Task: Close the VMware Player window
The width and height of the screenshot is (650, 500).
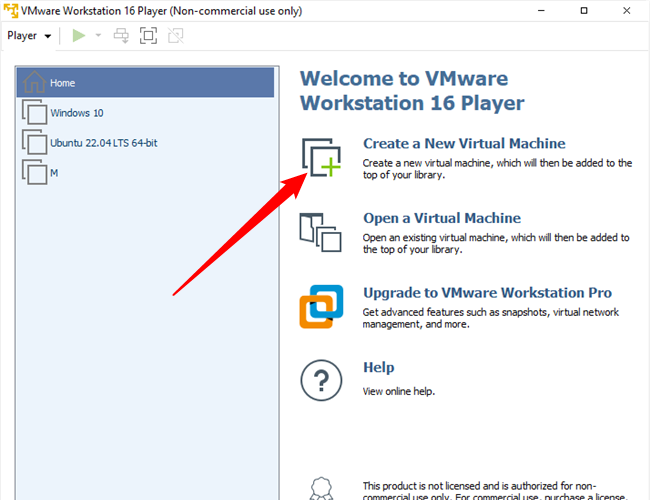Action: click(626, 11)
